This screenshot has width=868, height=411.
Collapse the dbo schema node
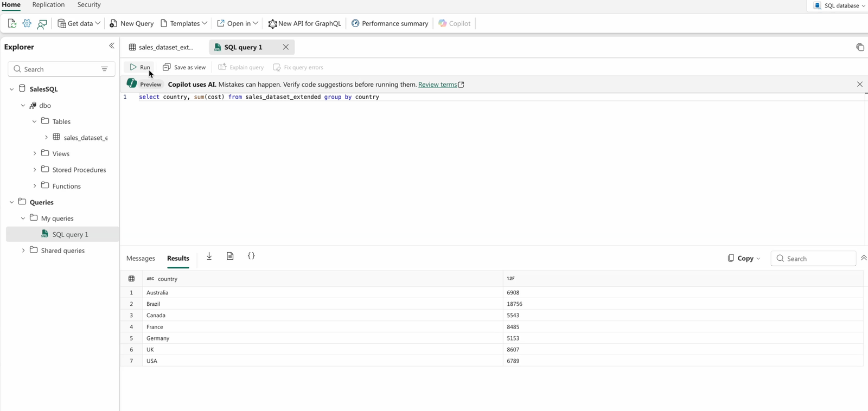(23, 106)
